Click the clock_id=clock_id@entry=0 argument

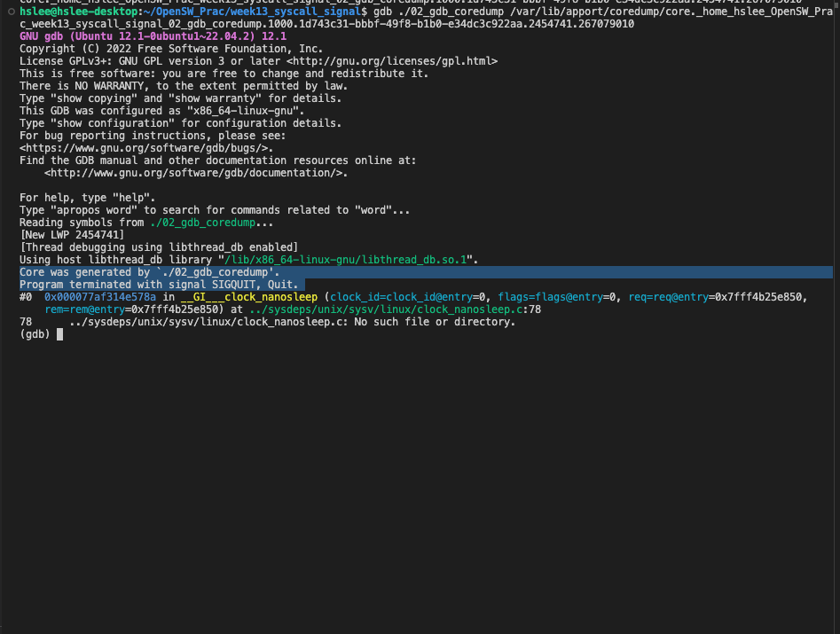pyautogui.click(x=407, y=297)
